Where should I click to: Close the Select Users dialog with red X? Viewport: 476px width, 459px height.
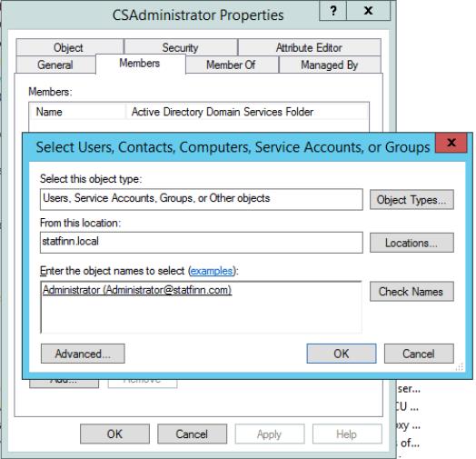pyautogui.click(x=451, y=143)
